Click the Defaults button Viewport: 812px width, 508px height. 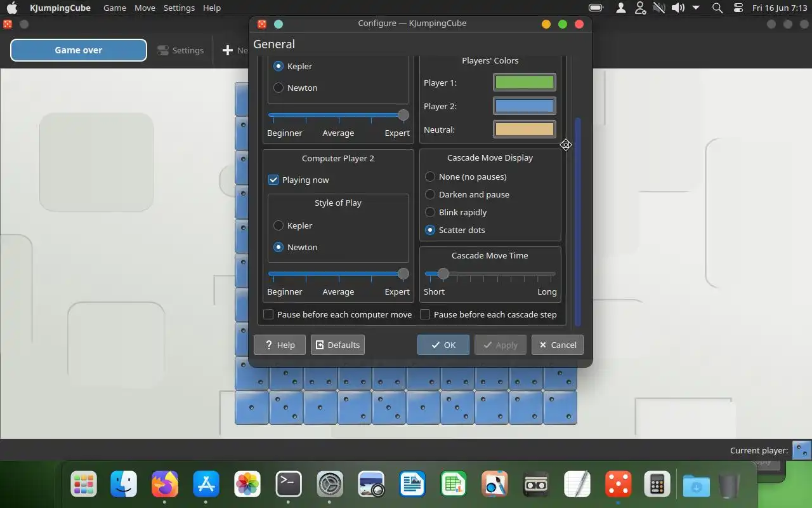337,345
